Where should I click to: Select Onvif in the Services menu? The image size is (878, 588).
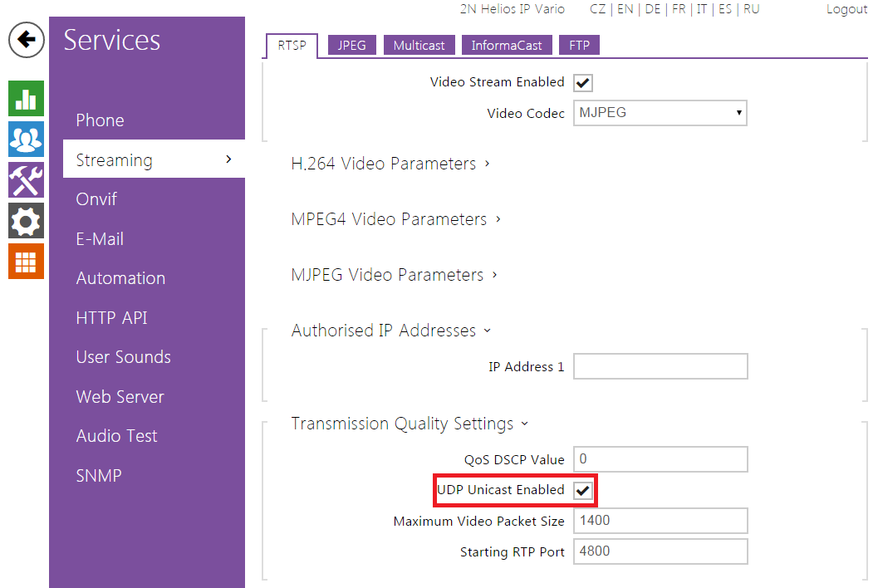(96, 199)
